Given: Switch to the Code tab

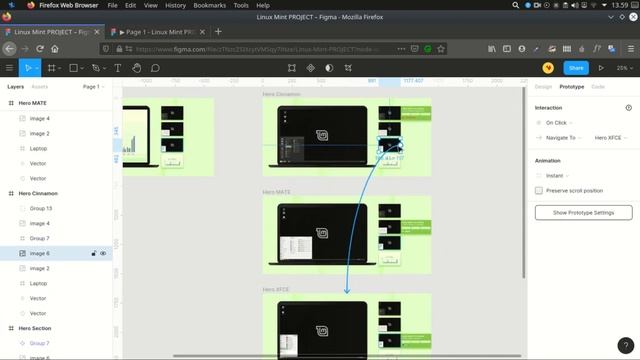Looking at the screenshot, I should point(598,87).
